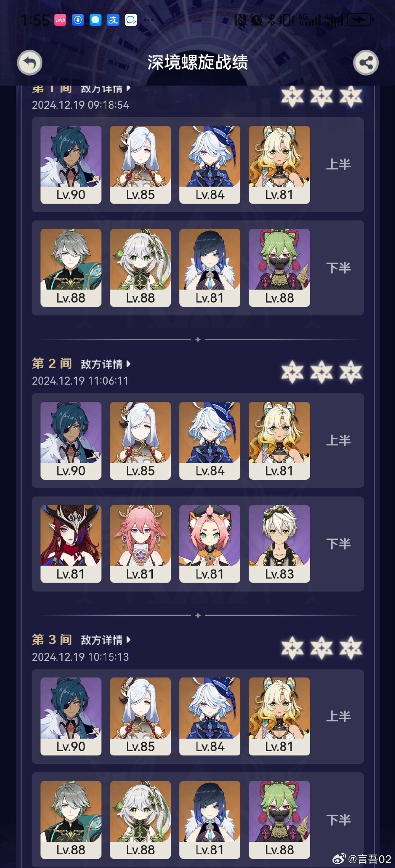This screenshot has width=395, height=868.
Task: Tap the share icon
Action: click(x=366, y=62)
